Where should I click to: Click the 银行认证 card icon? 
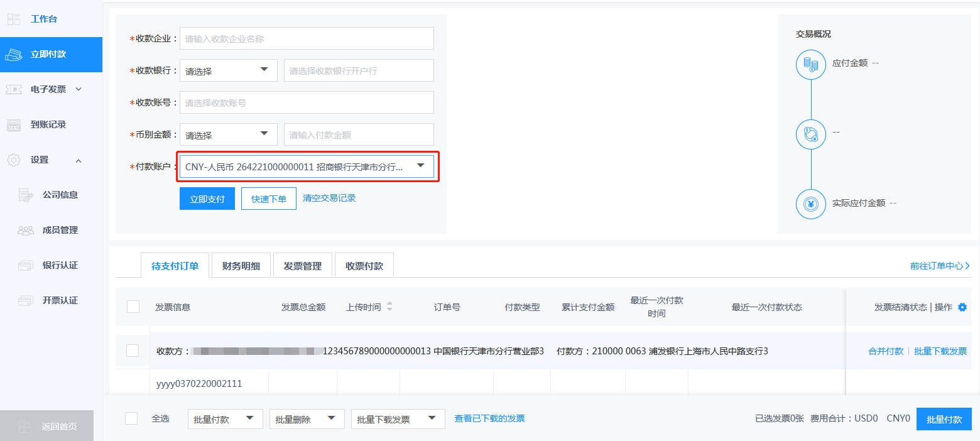pyautogui.click(x=26, y=265)
